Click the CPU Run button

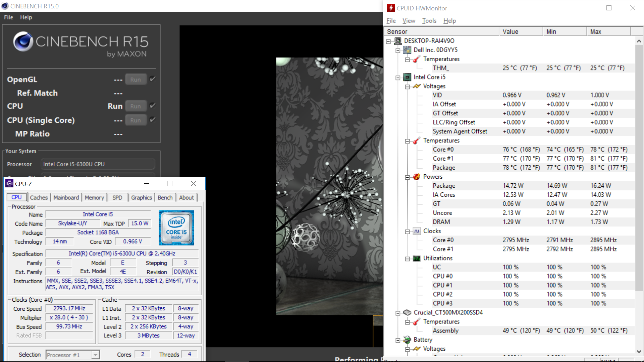click(136, 106)
